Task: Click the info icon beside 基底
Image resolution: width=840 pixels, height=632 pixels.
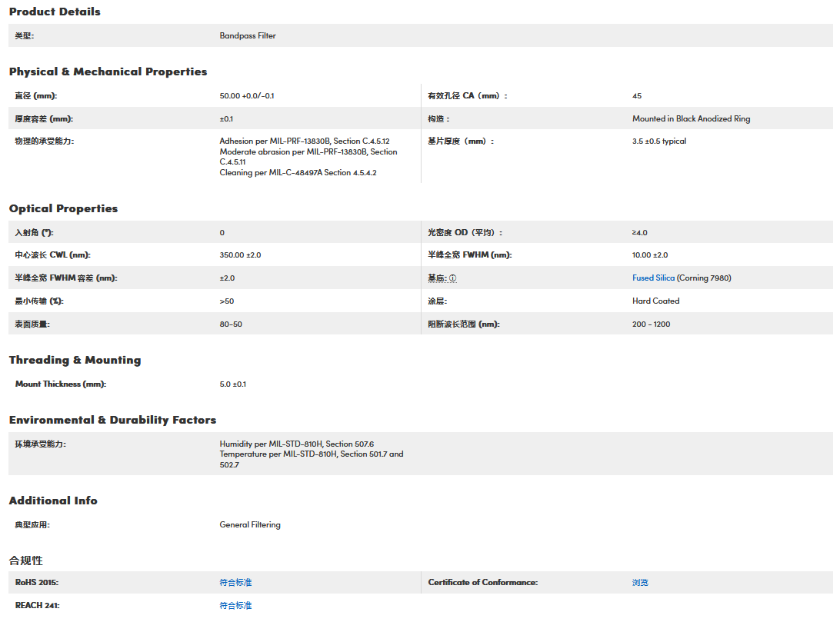Action: pyautogui.click(x=453, y=278)
